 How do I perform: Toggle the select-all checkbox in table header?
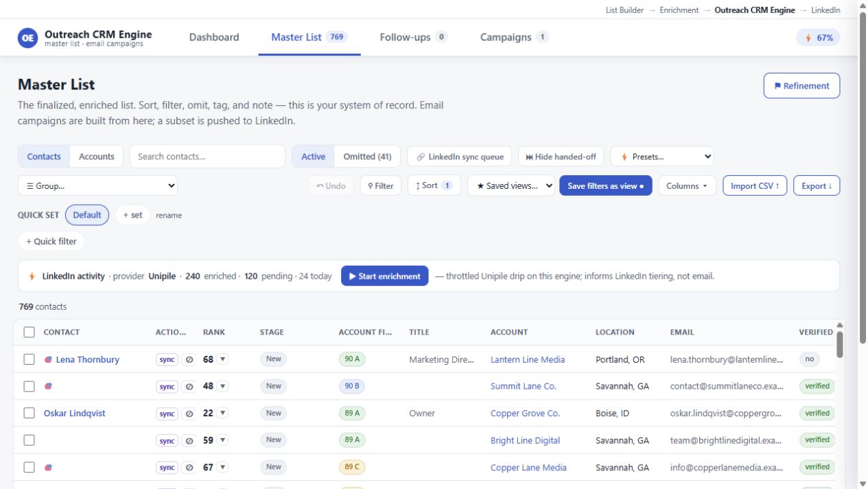click(29, 332)
